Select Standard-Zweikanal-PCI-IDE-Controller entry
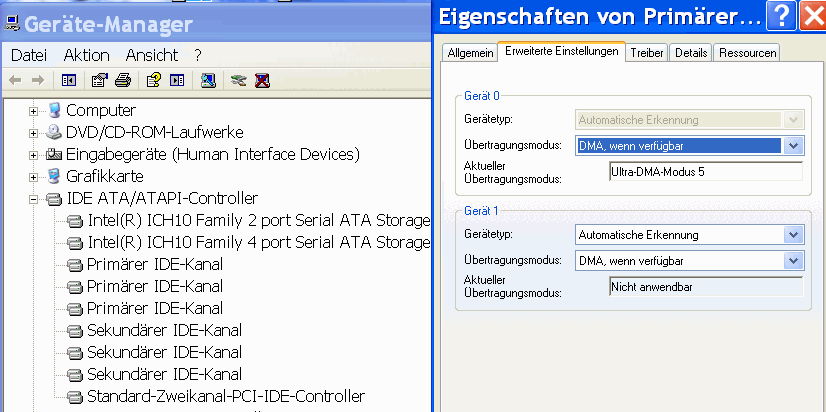This screenshot has width=826, height=412. pos(226,396)
